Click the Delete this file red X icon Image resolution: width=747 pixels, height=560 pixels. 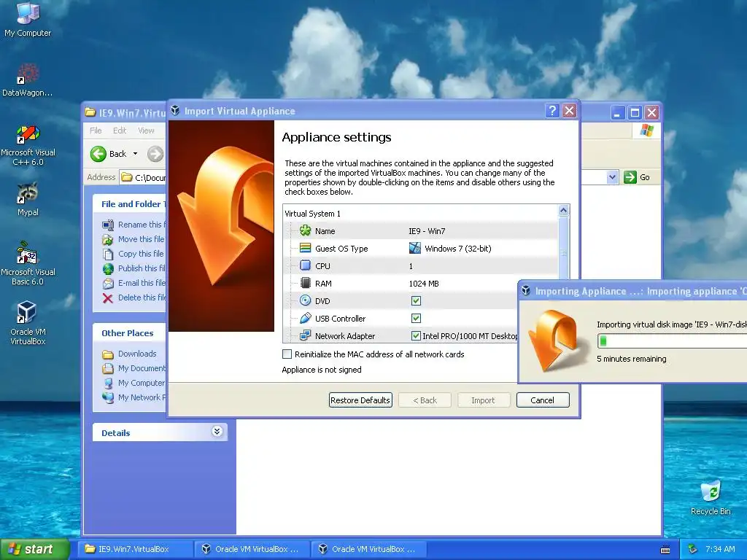point(108,298)
